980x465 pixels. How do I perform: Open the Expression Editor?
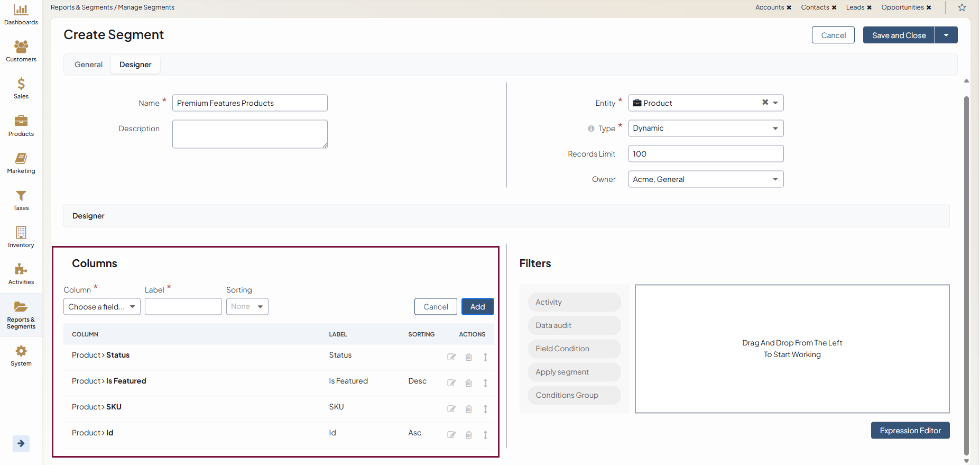click(x=910, y=431)
